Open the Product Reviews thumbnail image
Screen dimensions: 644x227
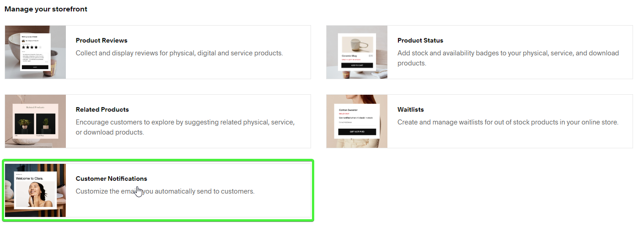[x=35, y=52]
